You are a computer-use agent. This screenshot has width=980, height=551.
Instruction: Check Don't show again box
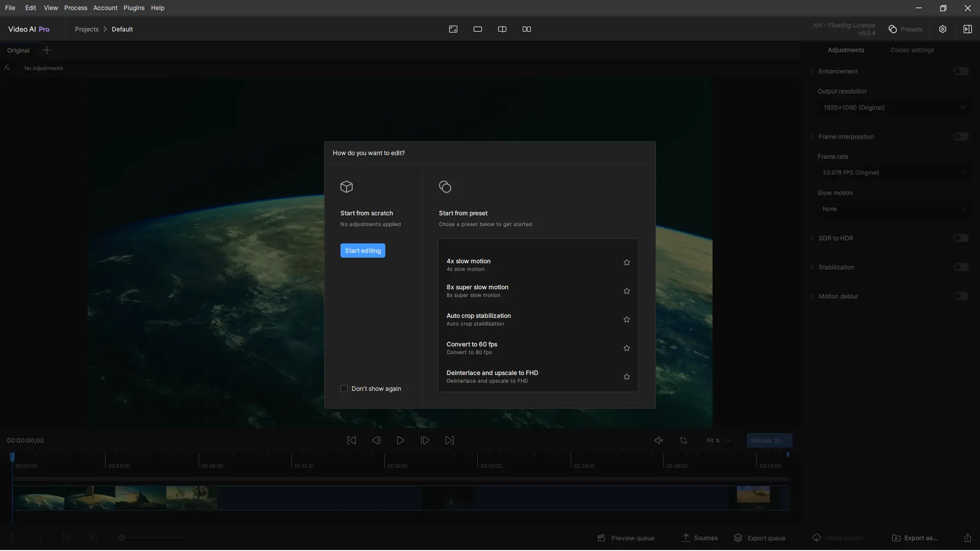344,389
